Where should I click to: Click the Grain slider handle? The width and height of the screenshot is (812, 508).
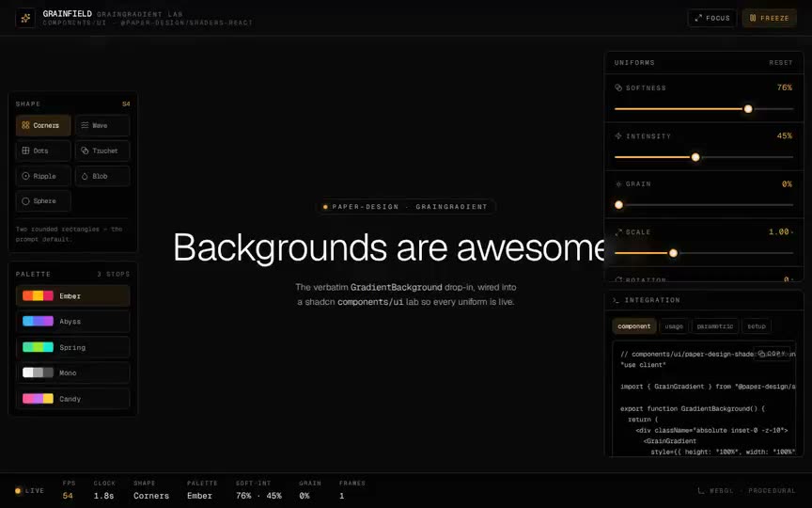pos(618,205)
